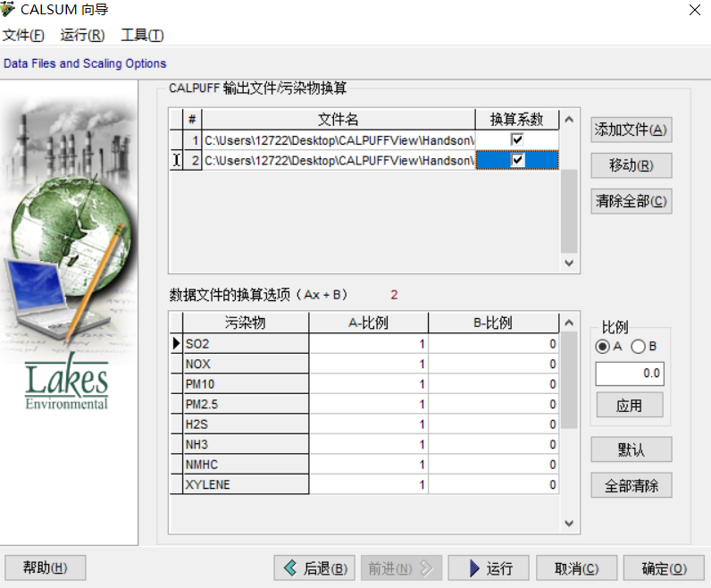Screen dimensions: 711x588
Task: Select radio button B for ratio
Action: coord(638,347)
